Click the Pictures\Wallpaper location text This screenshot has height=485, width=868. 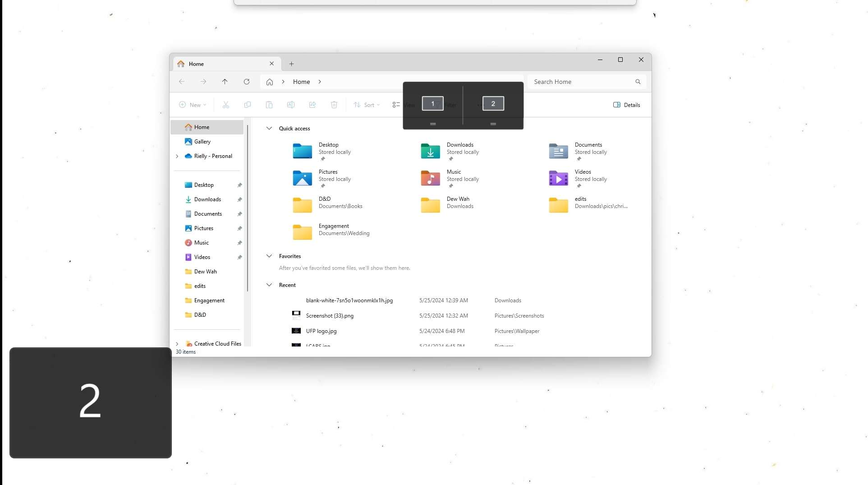tap(517, 331)
